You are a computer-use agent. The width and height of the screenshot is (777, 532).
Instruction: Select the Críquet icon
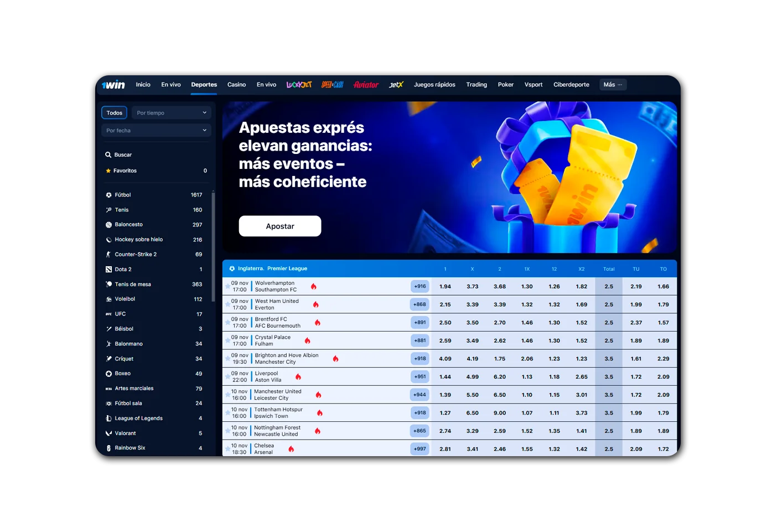point(109,359)
